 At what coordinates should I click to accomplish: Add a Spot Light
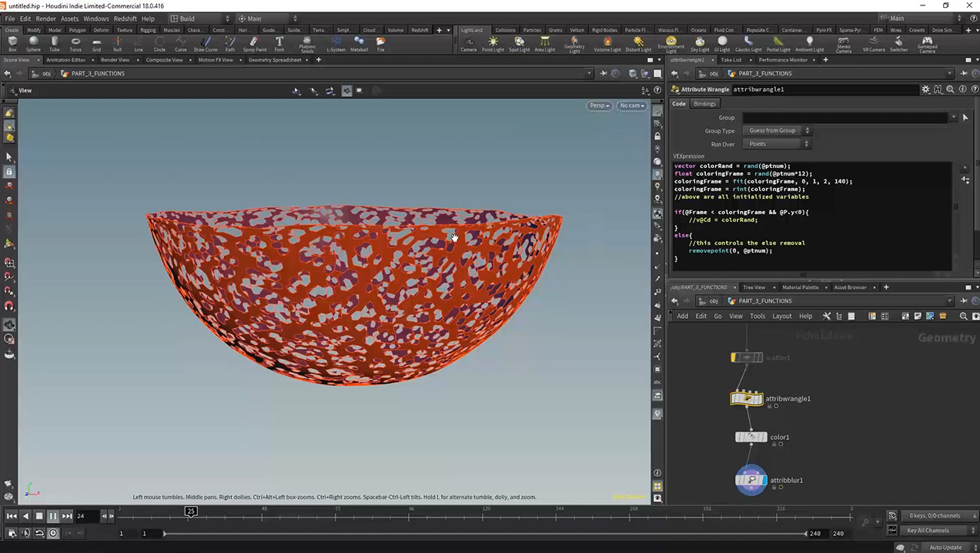(x=519, y=43)
